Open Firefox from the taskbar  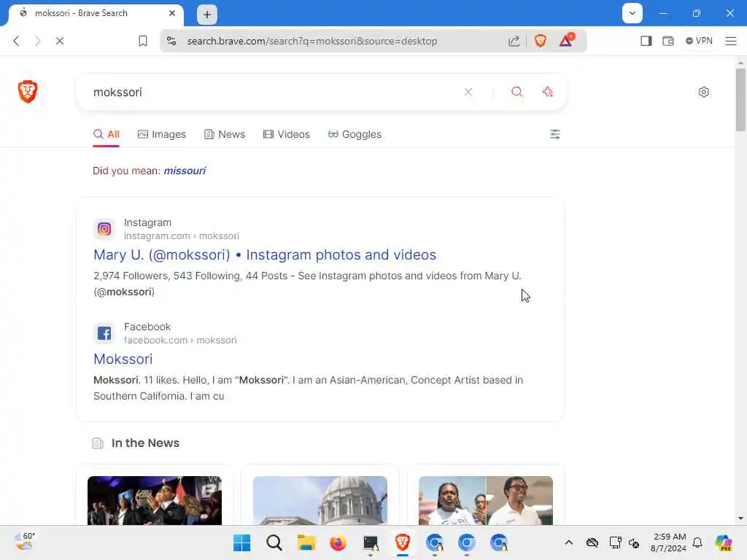(x=338, y=542)
